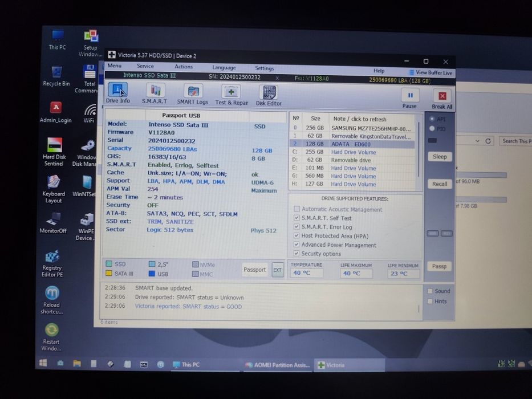Open Restart Windows desktop icon
Image resolution: width=532 pixels, height=399 pixels.
pyautogui.click(x=51, y=337)
